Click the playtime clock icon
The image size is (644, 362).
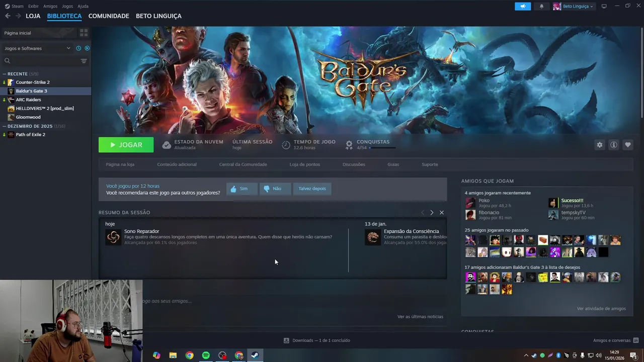(x=286, y=145)
